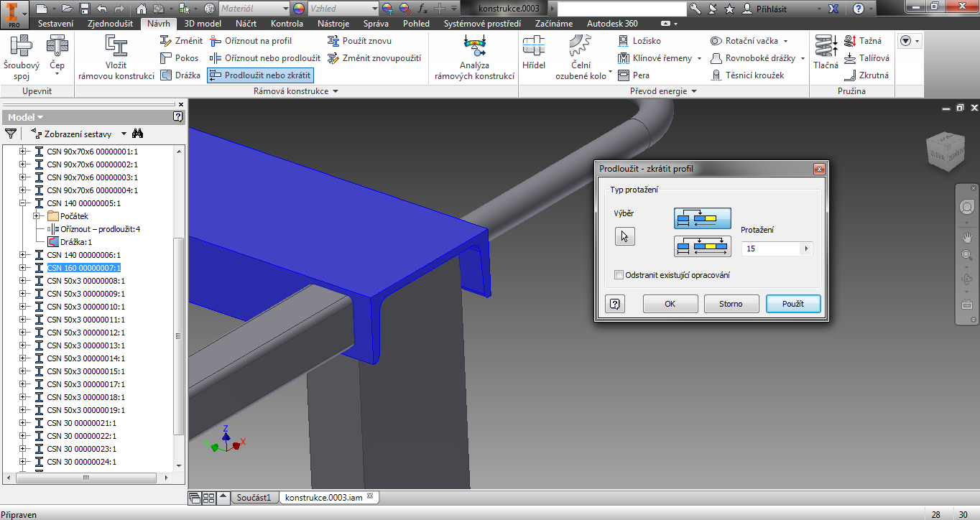Viewport: 980px width, 520px height.
Task: Click the Protažení value field
Action: click(770, 249)
